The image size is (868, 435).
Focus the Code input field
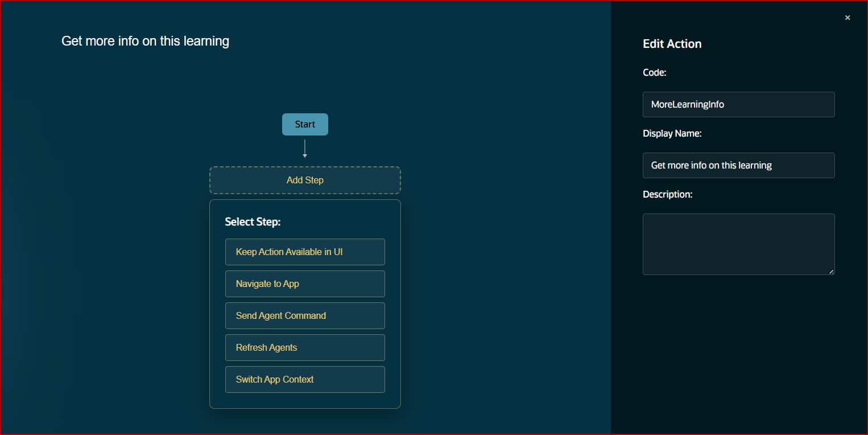click(738, 104)
